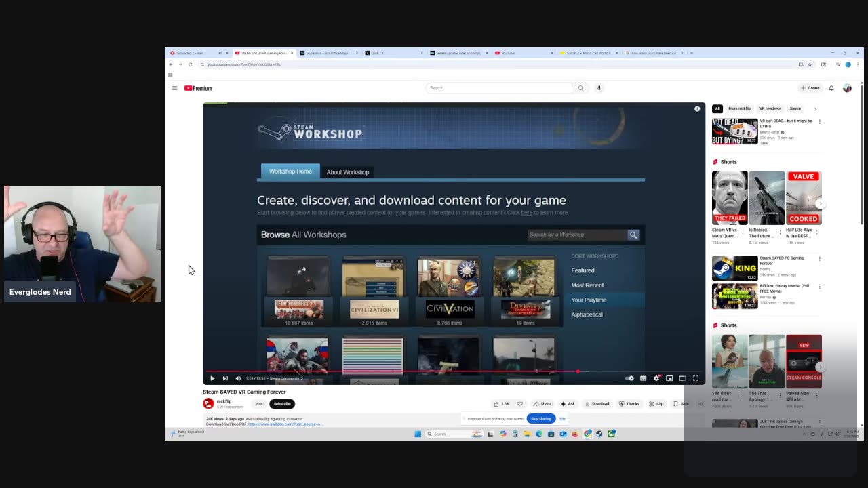
Task: Click the Clip button
Action: coord(656,404)
